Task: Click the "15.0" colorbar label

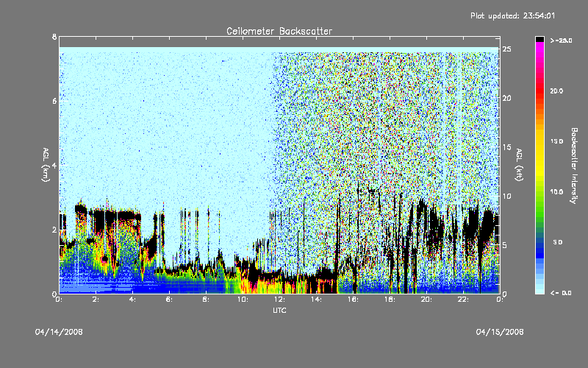Action: [x=556, y=141]
